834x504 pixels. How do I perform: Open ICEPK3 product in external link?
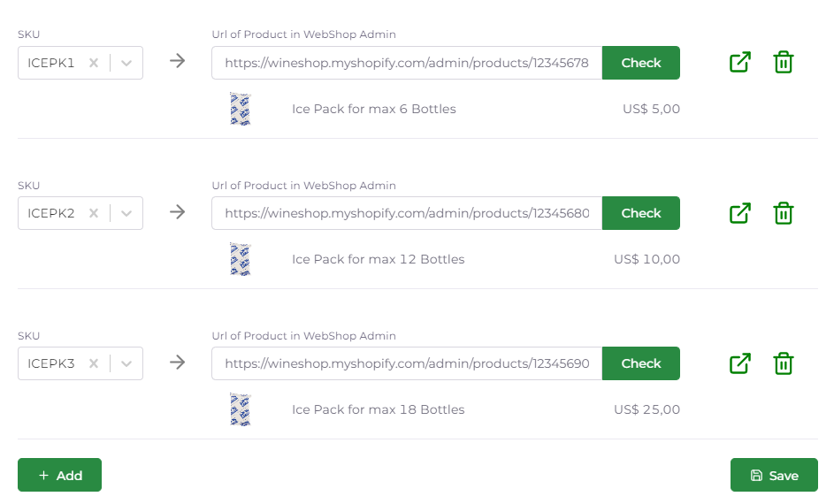click(x=740, y=363)
